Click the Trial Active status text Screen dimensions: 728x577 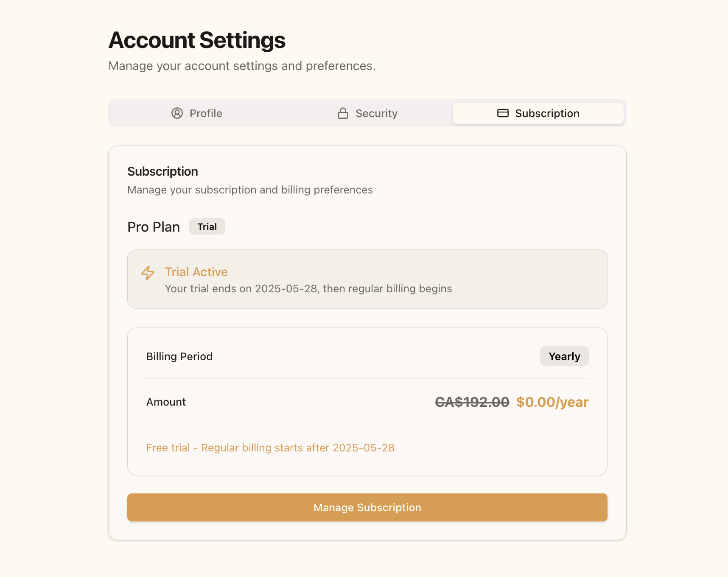tap(196, 272)
